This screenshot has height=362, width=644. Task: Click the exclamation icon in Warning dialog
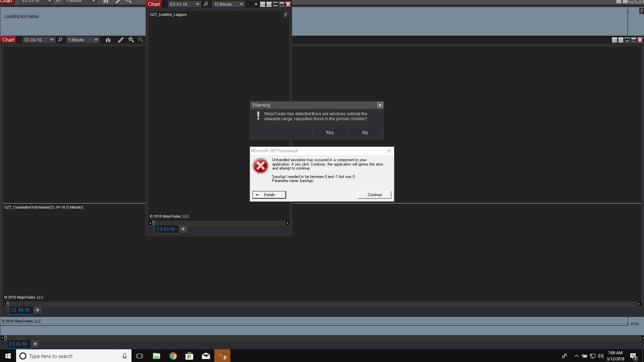[258, 116]
